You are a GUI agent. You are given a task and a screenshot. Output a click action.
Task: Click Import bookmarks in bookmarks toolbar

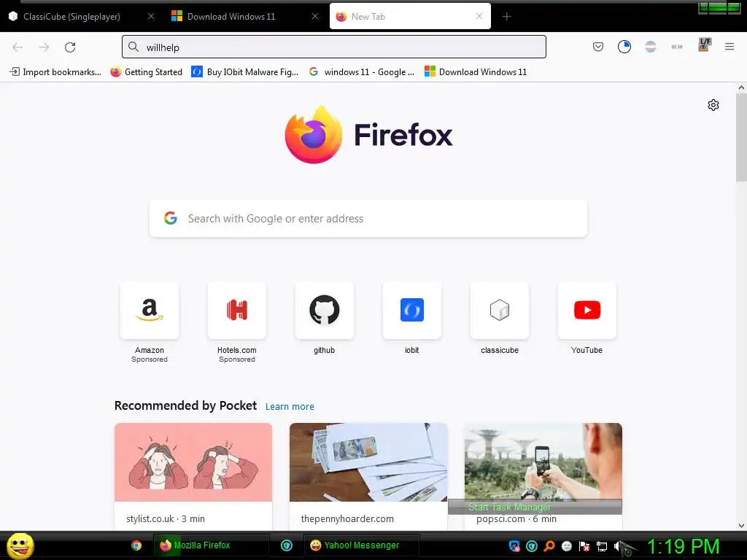[x=55, y=72]
